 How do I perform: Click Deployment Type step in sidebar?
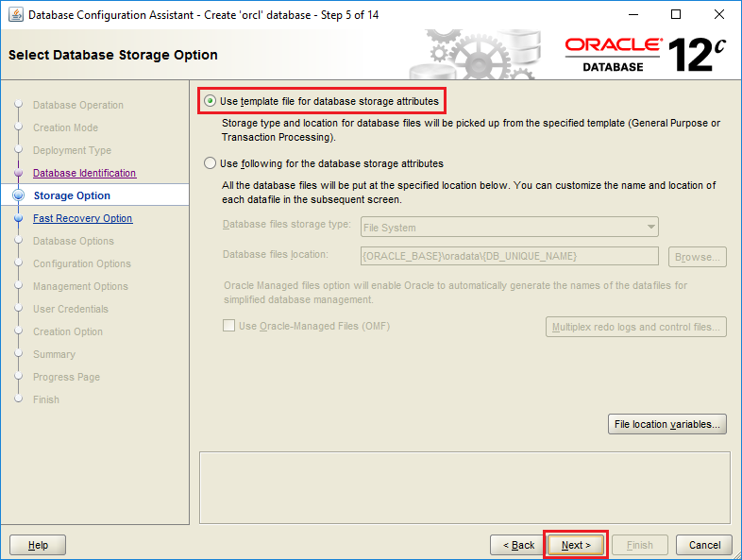[72, 150]
